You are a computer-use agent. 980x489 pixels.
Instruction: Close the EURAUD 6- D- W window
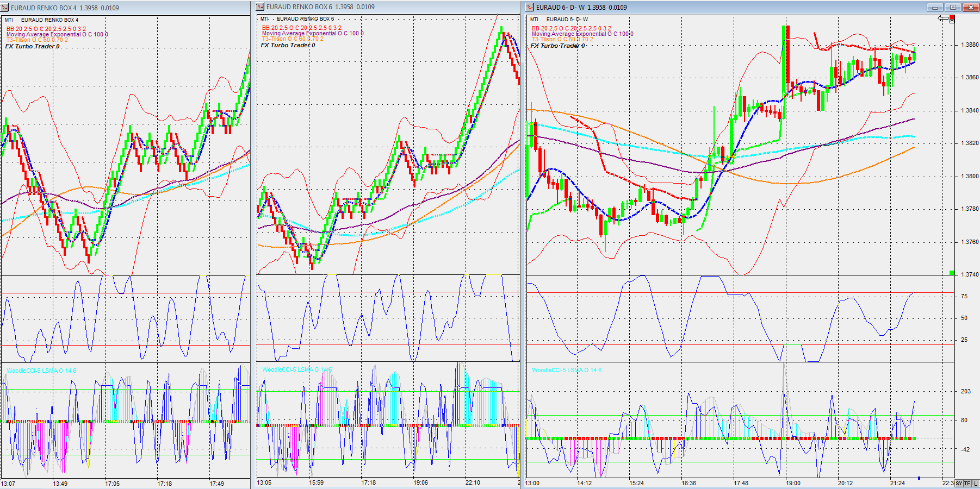point(970,7)
